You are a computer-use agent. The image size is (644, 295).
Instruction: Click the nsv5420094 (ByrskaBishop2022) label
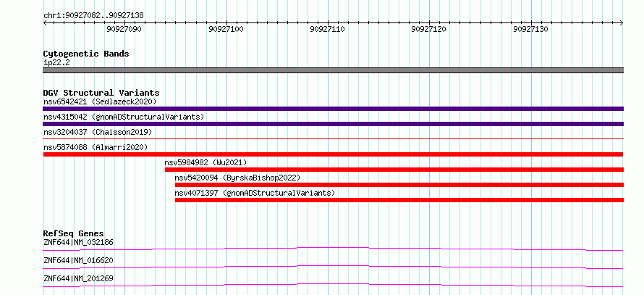[x=238, y=178]
